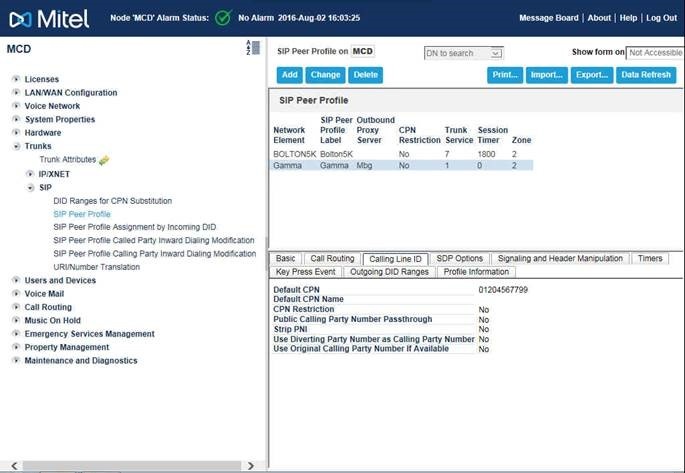
Task: Click the Data Refresh button
Action: pos(646,75)
